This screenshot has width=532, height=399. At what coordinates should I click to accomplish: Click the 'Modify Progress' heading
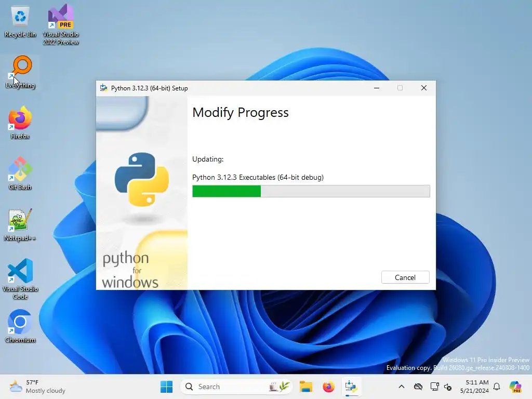click(x=240, y=112)
